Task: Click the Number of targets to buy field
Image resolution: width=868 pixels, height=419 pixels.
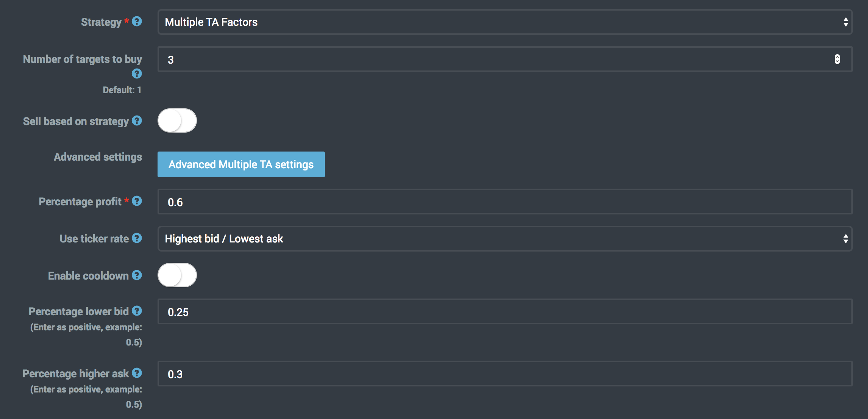Action: [x=492, y=59]
